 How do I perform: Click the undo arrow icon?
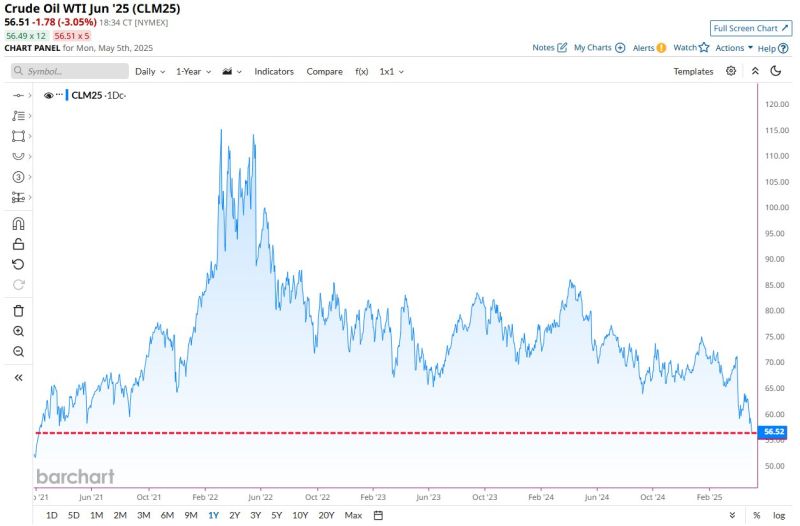pyautogui.click(x=18, y=264)
